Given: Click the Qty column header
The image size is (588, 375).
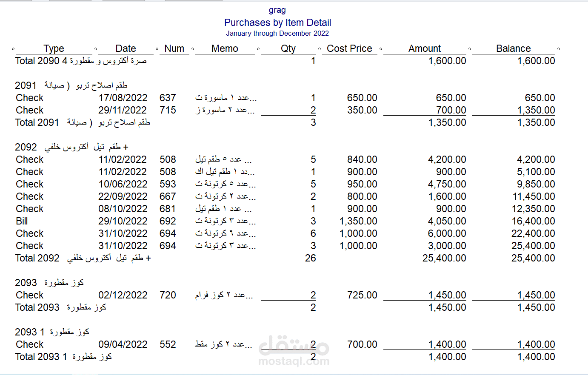Looking at the screenshot, I should click(288, 48).
